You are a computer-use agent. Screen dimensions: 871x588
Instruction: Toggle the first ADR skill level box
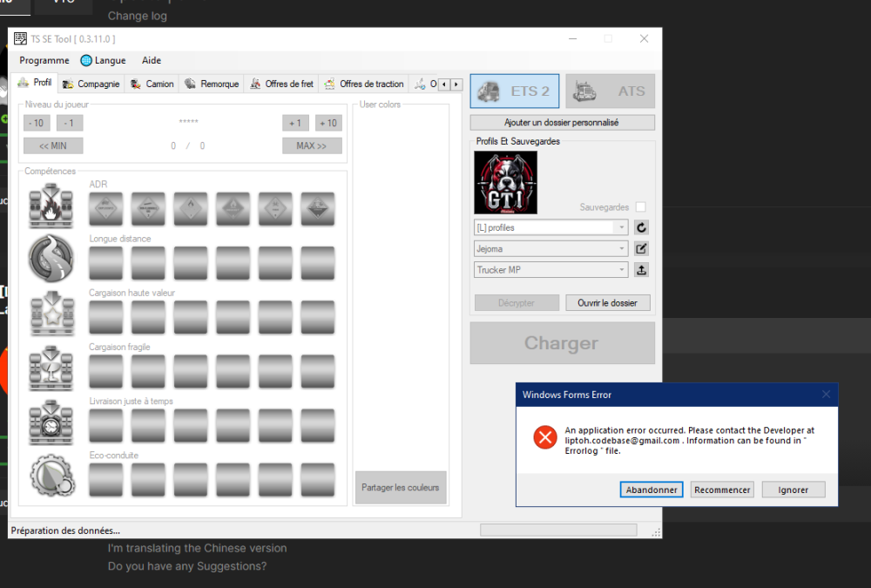(x=105, y=207)
